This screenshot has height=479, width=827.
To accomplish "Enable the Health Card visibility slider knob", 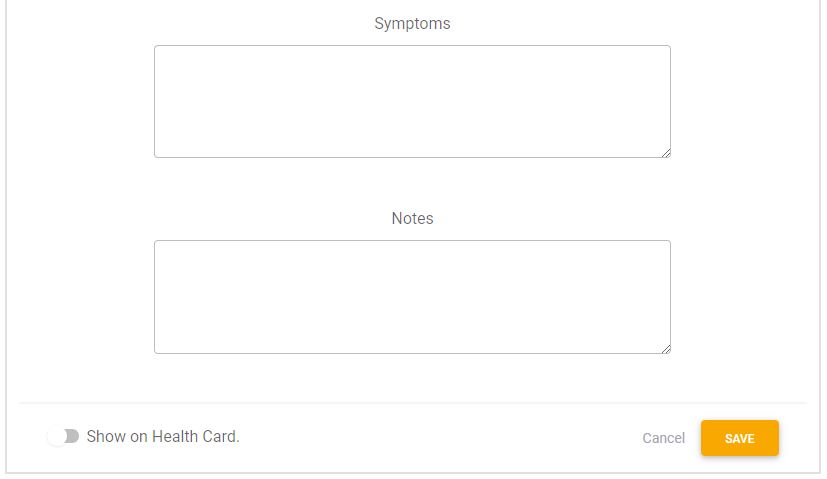I will 57,436.
